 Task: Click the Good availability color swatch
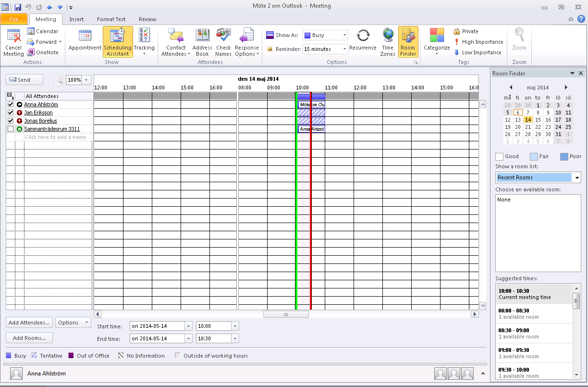point(499,156)
